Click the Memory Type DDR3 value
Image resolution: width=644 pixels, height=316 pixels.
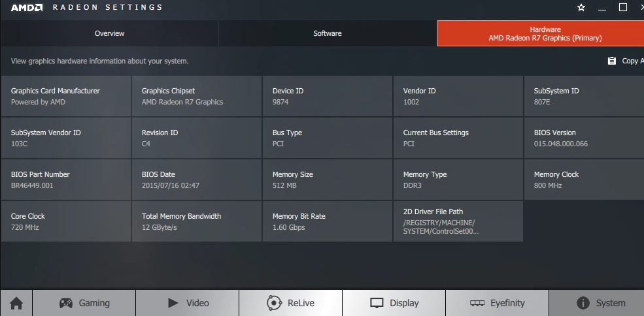pyautogui.click(x=413, y=185)
